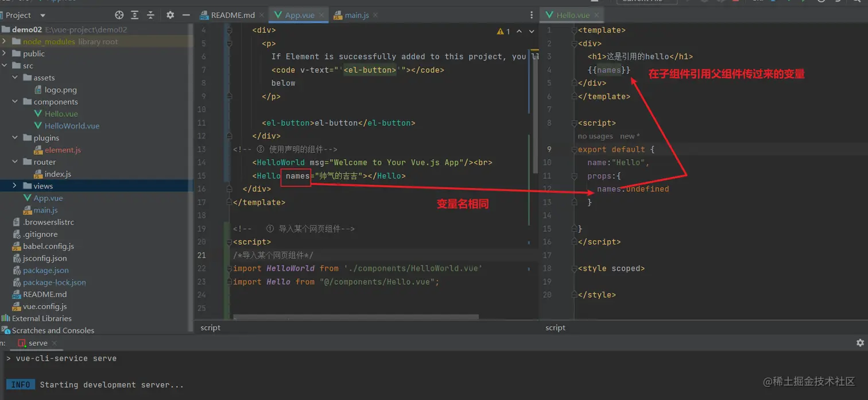Open main.js in project tree
Image resolution: width=868 pixels, height=400 pixels.
[45, 210]
